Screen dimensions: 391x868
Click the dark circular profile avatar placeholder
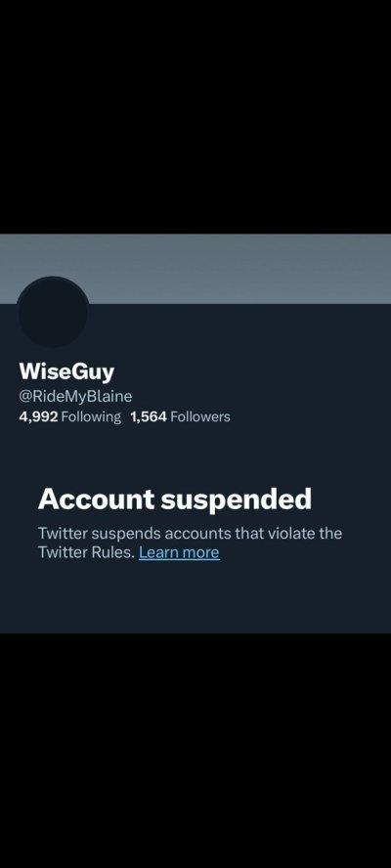pos(53,312)
